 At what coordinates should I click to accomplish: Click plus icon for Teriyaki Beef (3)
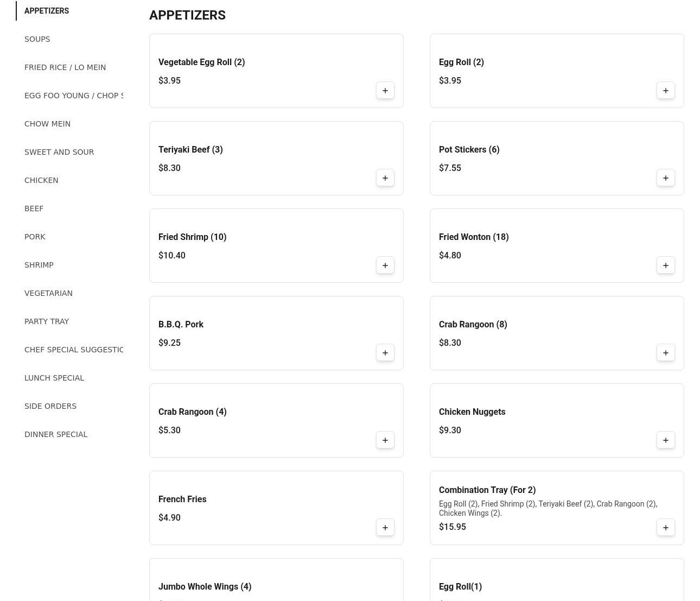(385, 178)
